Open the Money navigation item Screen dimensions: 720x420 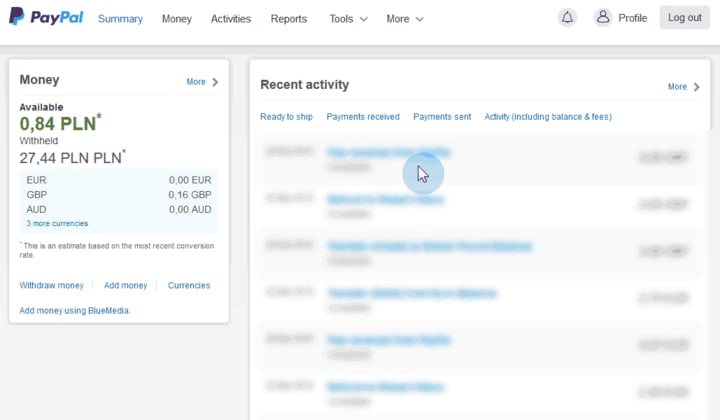[x=177, y=19]
